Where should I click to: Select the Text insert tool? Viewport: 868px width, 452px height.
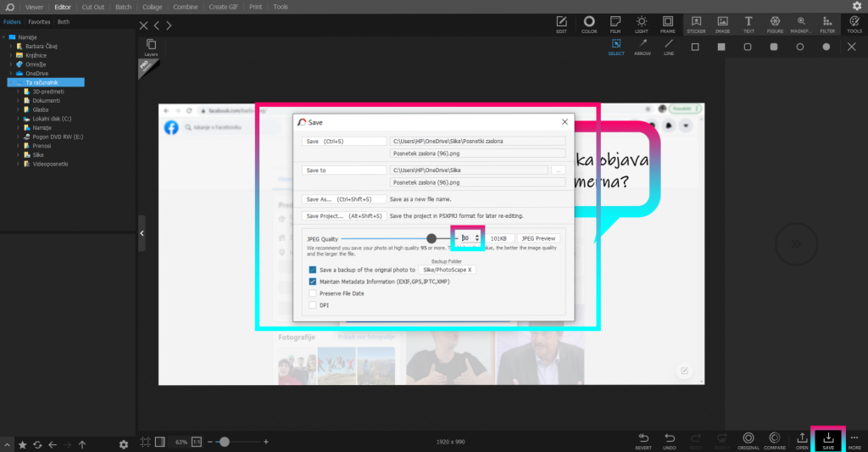click(748, 25)
